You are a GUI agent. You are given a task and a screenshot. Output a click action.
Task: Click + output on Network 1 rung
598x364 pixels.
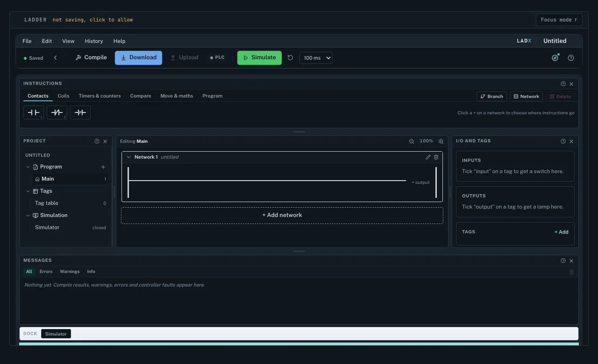(420, 182)
